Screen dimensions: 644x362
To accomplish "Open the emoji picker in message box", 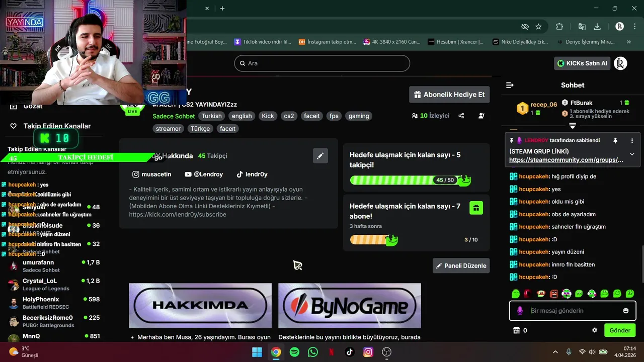I will 626,311.
